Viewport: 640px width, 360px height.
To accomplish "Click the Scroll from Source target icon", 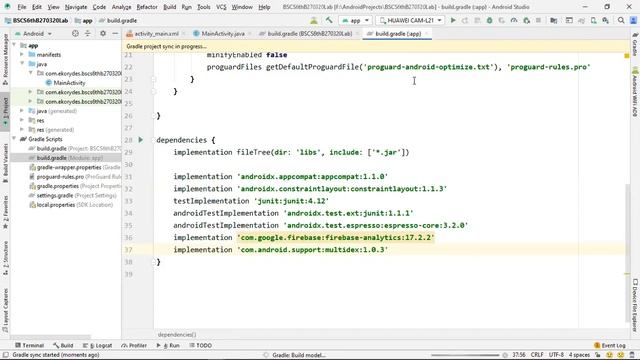I will coord(75,33).
